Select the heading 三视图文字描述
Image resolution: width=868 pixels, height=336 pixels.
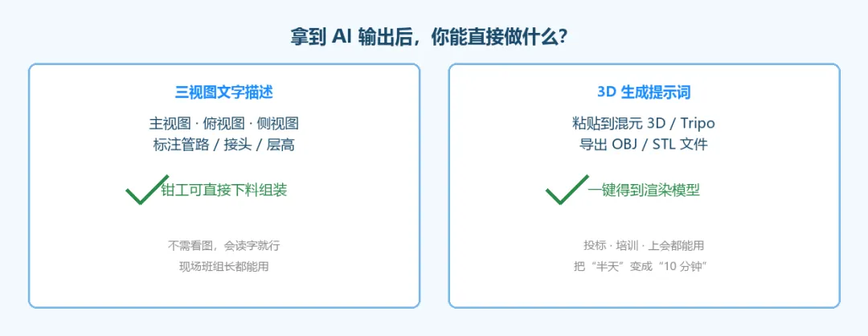224,92
